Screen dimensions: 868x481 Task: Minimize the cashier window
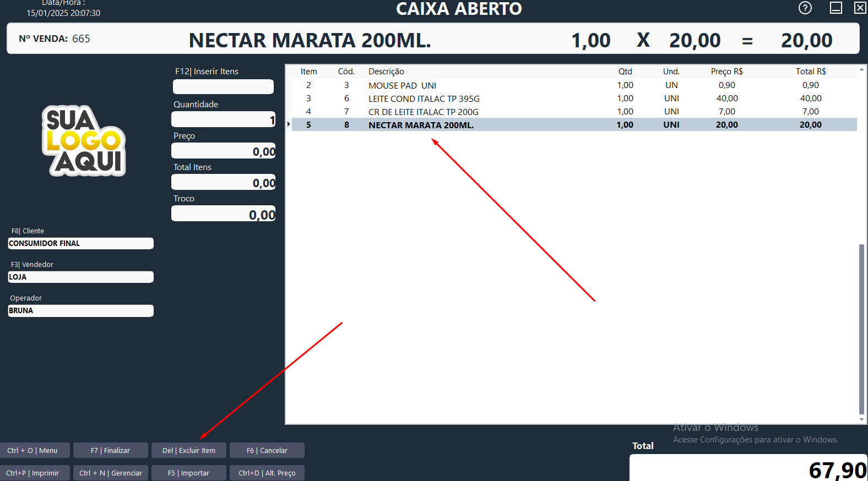tap(836, 8)
